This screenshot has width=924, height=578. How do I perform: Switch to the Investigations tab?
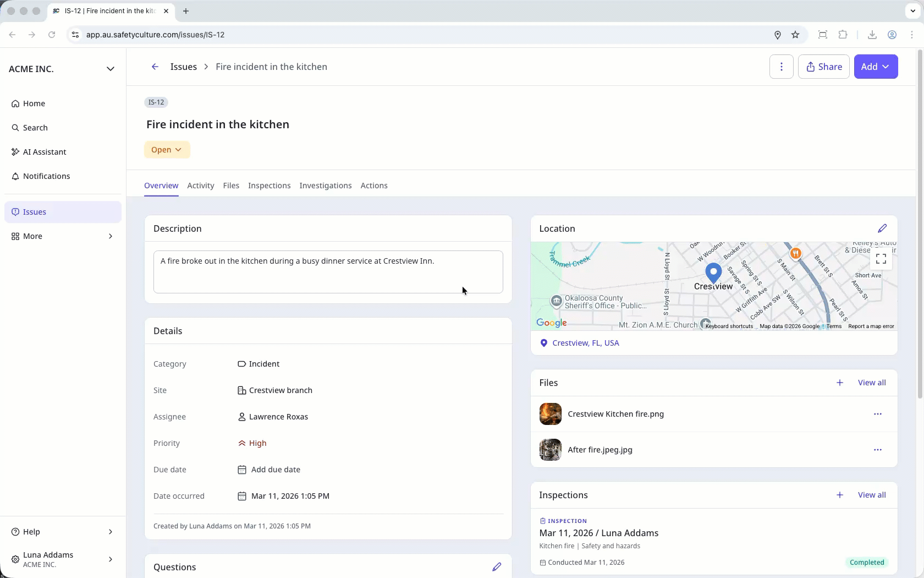point(326,186)
